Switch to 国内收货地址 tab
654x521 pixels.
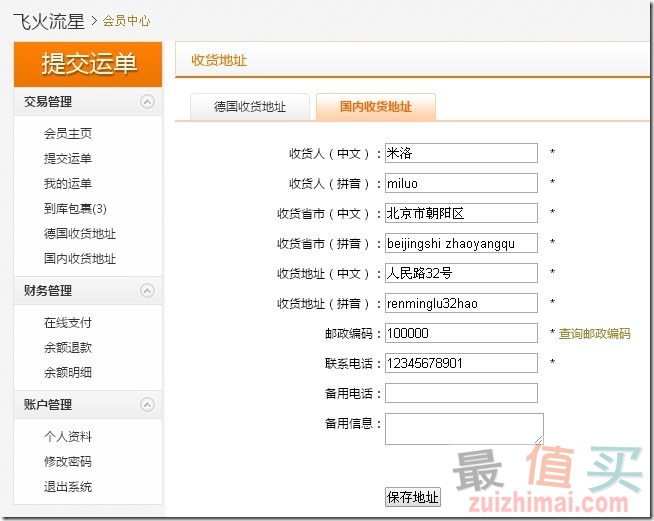tap(376, 107)
